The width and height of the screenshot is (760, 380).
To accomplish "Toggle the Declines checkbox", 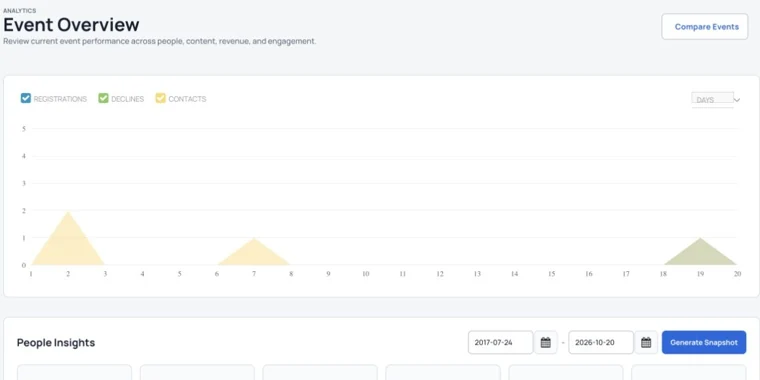I will (103, 98).
